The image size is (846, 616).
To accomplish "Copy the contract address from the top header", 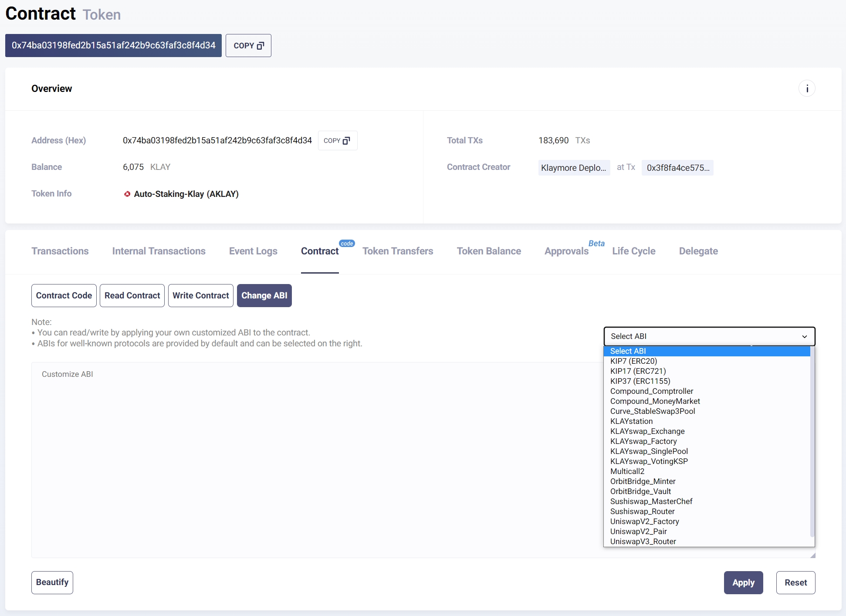I will tap(248, 45).
